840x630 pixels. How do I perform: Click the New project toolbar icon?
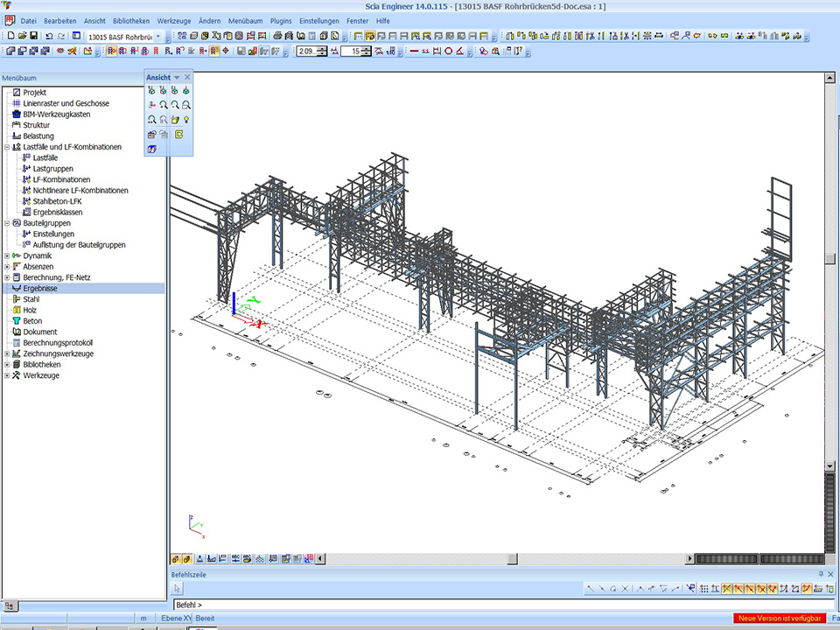(10, 36)
